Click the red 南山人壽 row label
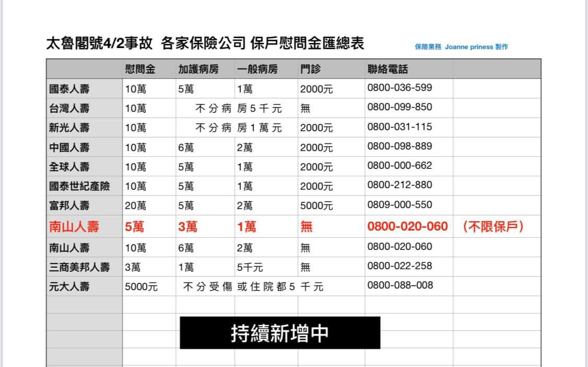 pyautogui.click(x=74, y=227)
